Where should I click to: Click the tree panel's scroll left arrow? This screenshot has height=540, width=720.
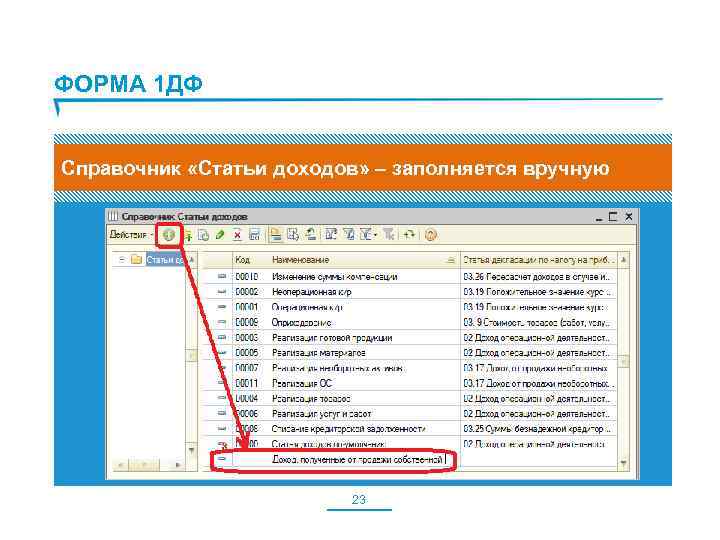click(120, 465)
